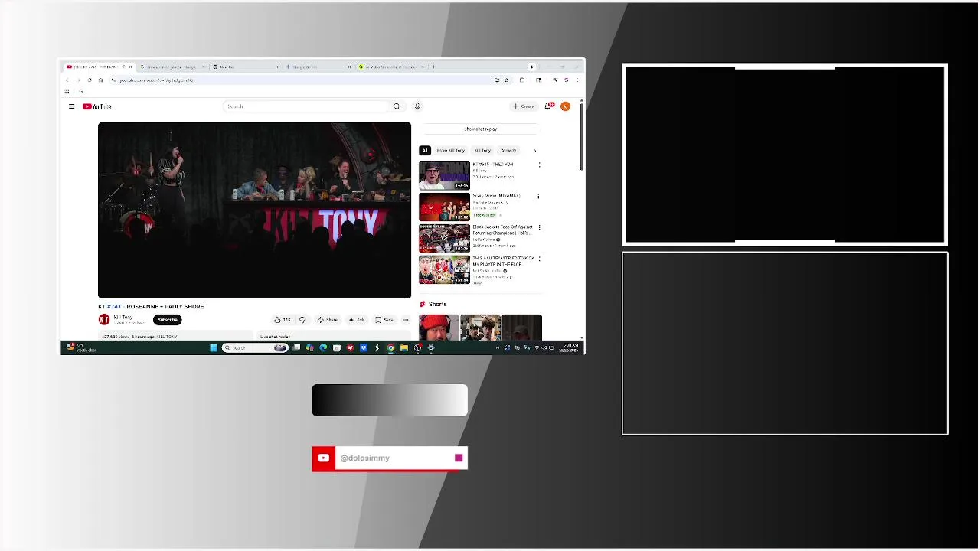Viewport: 980px width, 551px height.
Task: Dislike the video with thumbs-down
Action: 302,320
